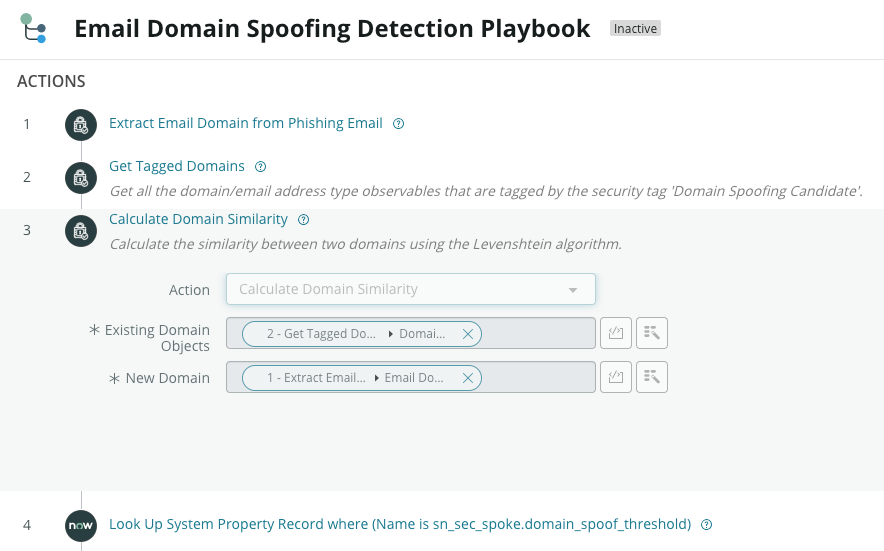This screenshot has height=551, width=884.
Task: Open help for Extract Email Domain action
Action: click(399, 124)
